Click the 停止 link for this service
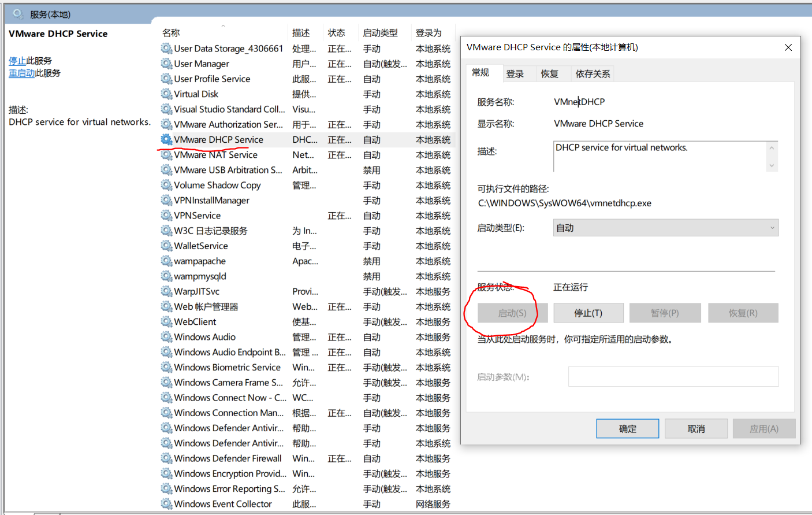 point(17,61)
